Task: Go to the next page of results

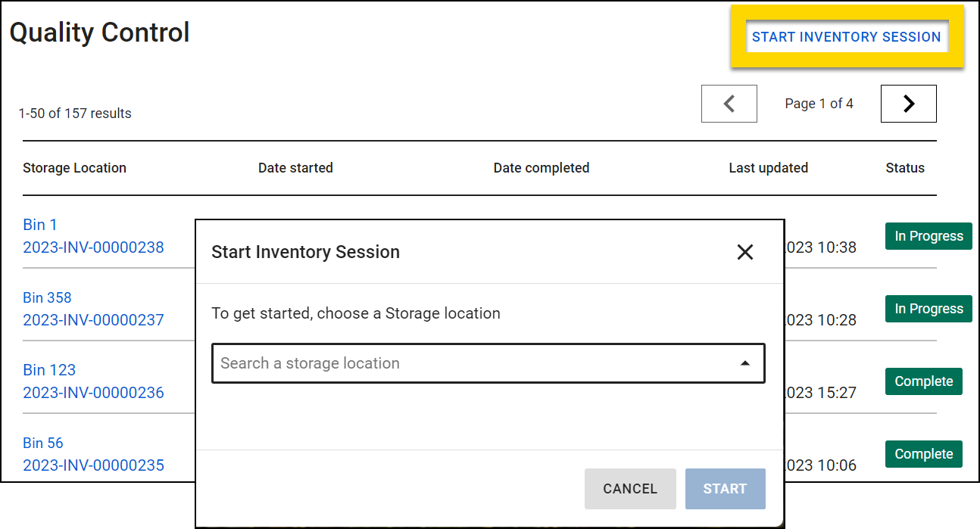Action: point(908,103)
